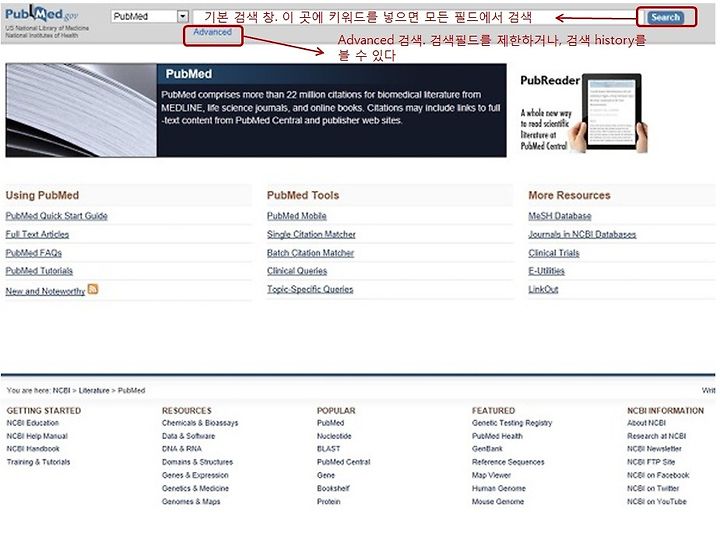Open Batch Citation Matcher
This screenshot has height=541, width=720.
[310, 253]
